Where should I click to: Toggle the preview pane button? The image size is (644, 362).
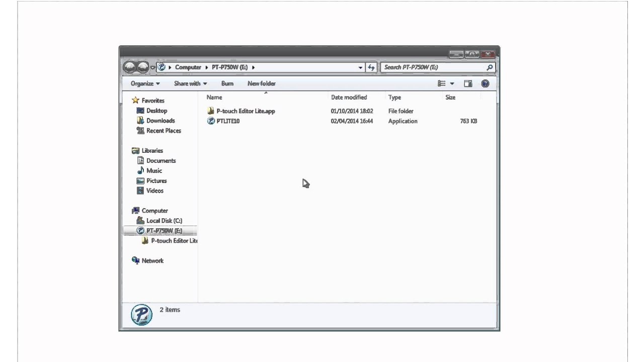pos(468,83)
